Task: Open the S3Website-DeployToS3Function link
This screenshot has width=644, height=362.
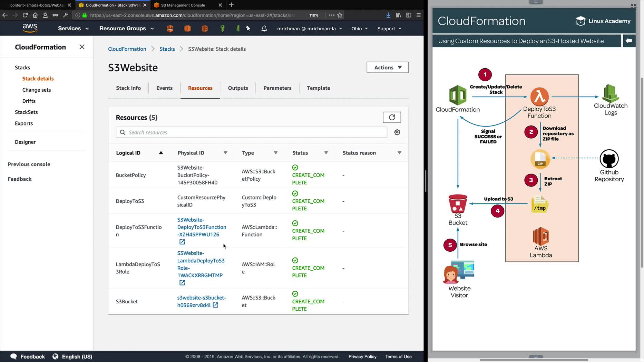Action: [x=202, y=227]
